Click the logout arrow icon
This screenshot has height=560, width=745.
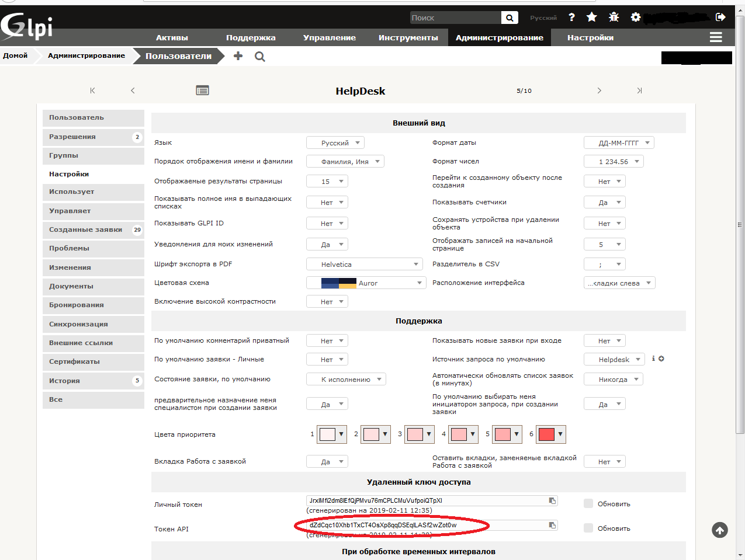click(721, 18)
